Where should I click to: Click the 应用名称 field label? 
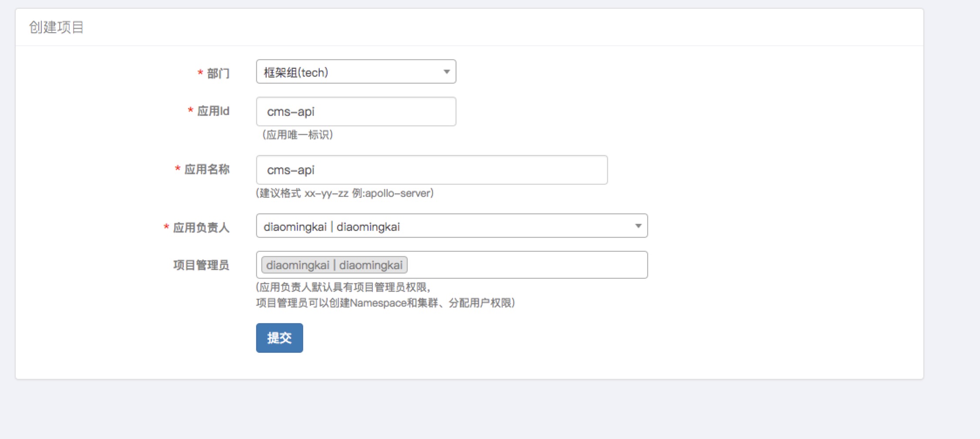206,169
